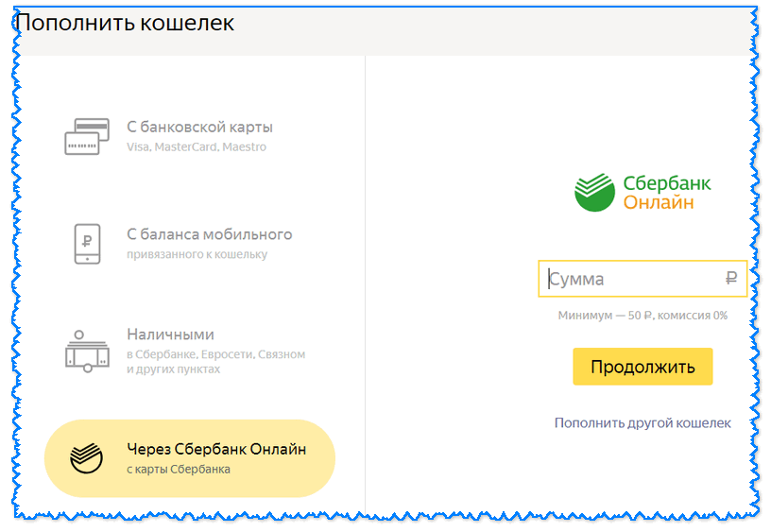The image size is (771, 532).
Task: Open 'Пополнить другой кошелек' link
Action: pos(642,423)
